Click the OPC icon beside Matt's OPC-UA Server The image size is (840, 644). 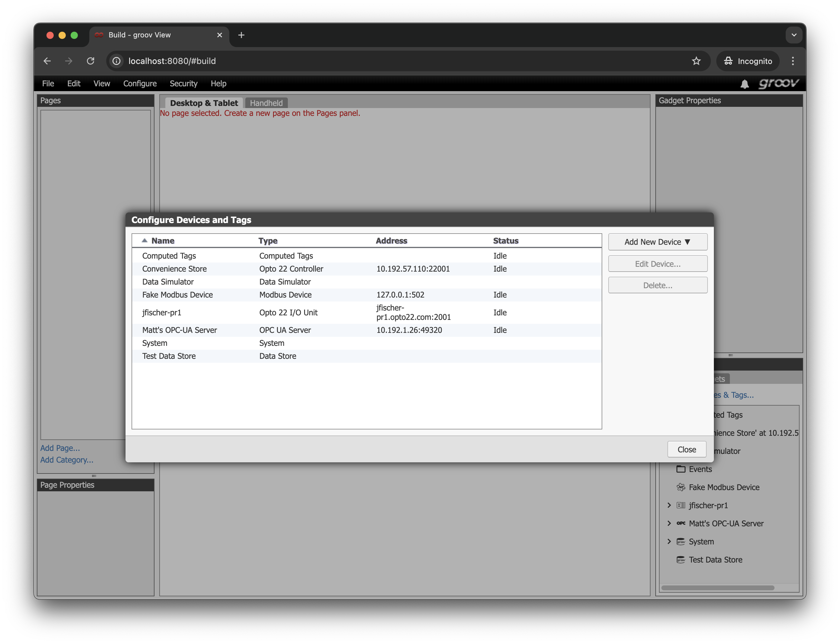tap(681, 523)
